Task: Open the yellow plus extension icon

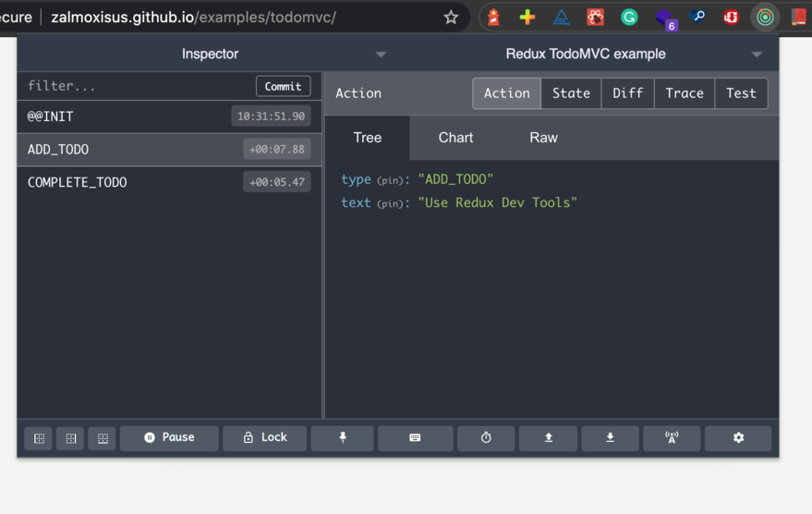Action: (x=527, y=18)
